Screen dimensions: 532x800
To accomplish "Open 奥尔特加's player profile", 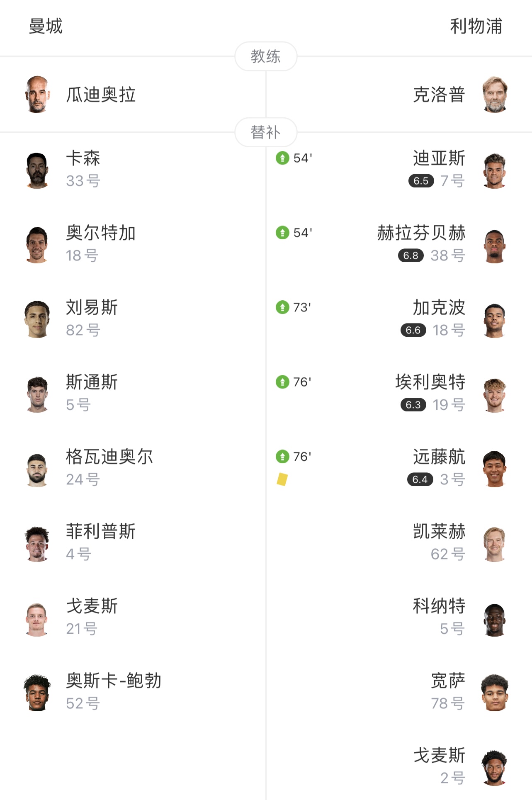I will point(101,233).
